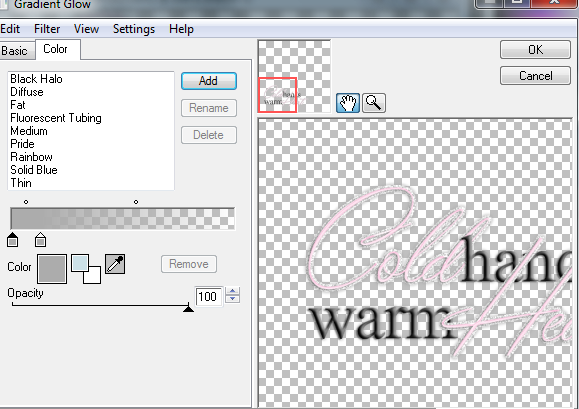Open the View menu
The height and width of the screenshot is (409, 579).
pyautogui.click(x=86, y=29)
